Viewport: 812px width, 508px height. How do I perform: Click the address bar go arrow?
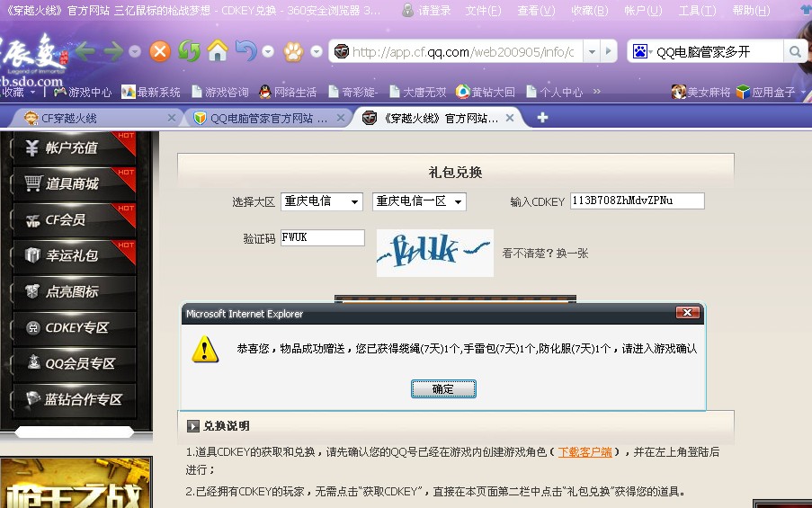point(609,51)
